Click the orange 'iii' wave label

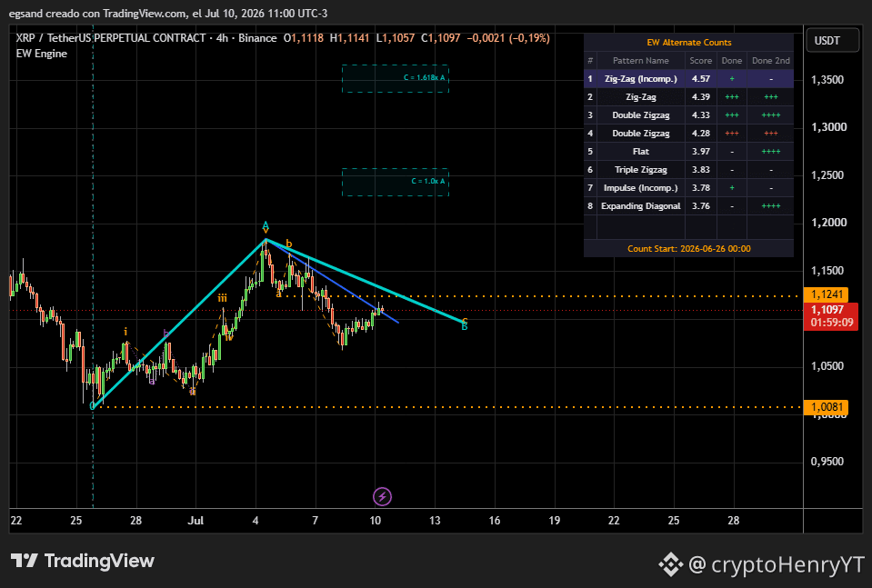pos(223,298)
